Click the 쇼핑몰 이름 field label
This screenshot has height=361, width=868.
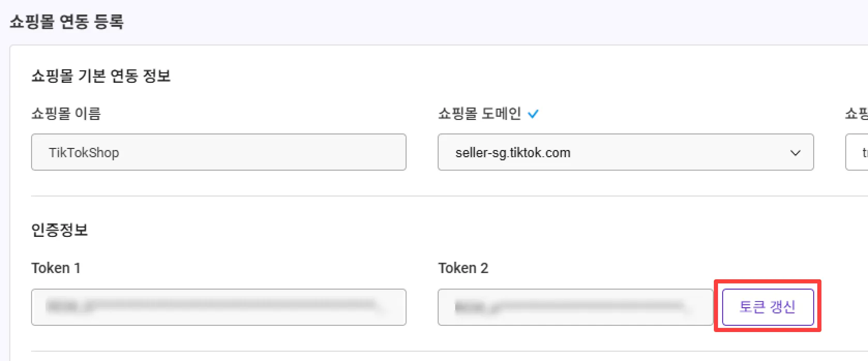pyautogui.click(x=66, y=114)
